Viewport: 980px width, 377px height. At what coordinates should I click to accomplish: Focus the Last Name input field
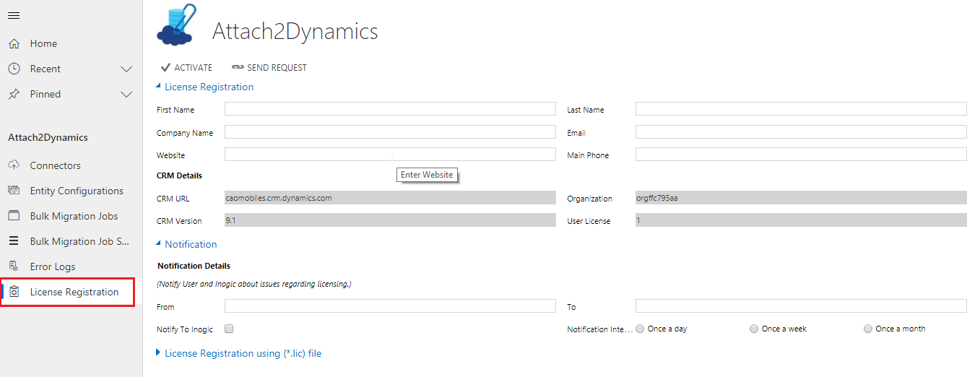[801, 109]
